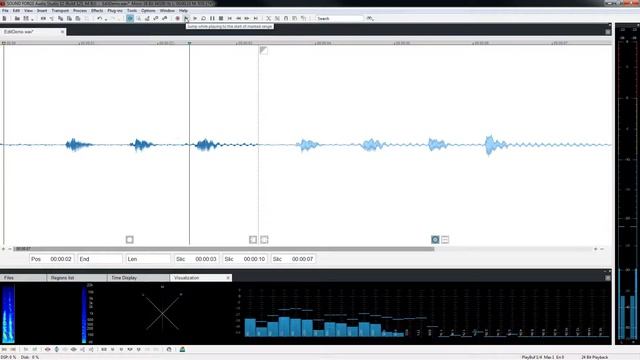Image resolution: width=640 pixels, height=360 pixels.
Task: Click the first icon on the bottom toolbar
Action: (x=4, y=349)
